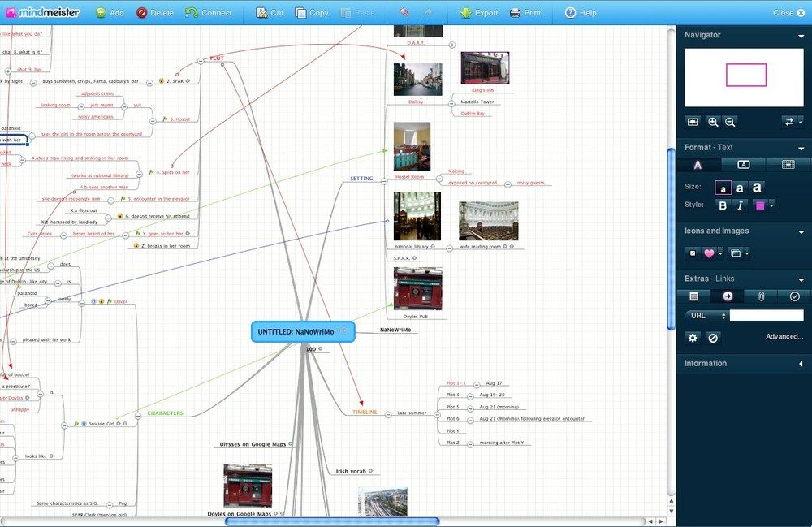Select the Doyles Pub image thumbnail
812x527 pixels.
(418, 289)
